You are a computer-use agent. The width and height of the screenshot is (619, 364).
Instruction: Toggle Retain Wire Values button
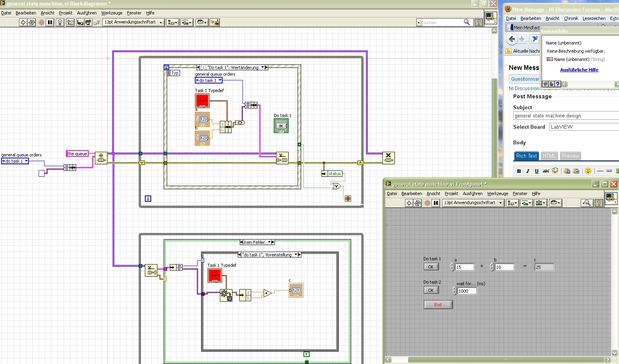point(70,23)
